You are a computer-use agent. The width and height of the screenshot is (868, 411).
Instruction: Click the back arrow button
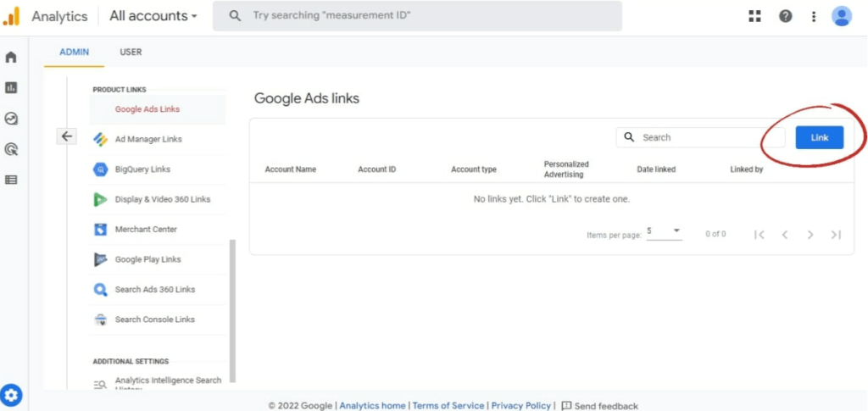tap(66, 136)
